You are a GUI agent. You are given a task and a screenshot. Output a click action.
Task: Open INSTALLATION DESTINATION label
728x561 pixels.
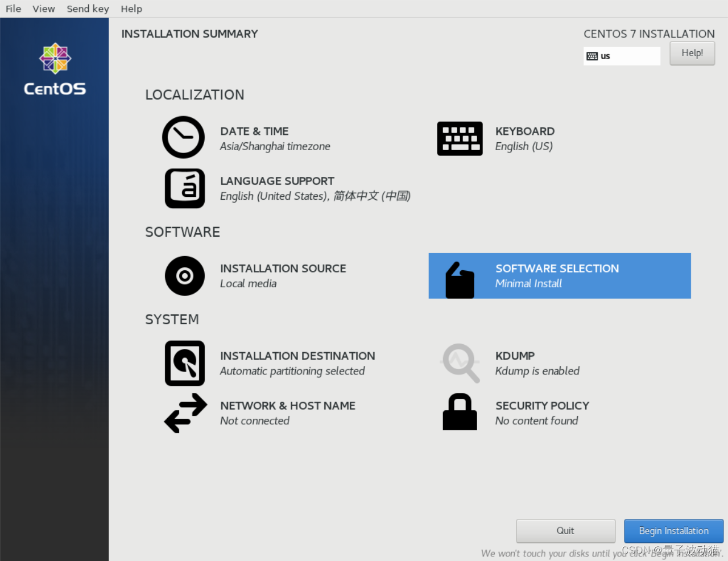[297, 356]
